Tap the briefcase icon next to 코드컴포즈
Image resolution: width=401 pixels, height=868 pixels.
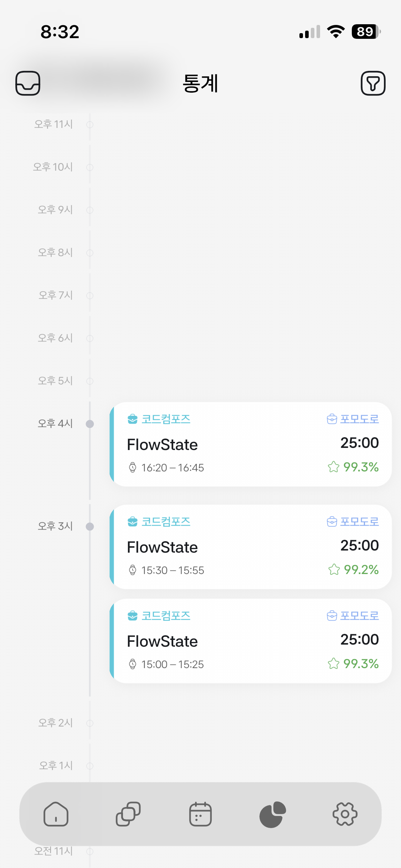[x=133, y=419]
